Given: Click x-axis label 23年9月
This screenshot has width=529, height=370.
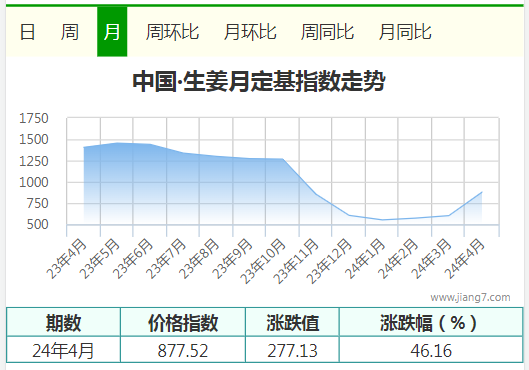Looking at the screenshot, I should coord(232,259).
